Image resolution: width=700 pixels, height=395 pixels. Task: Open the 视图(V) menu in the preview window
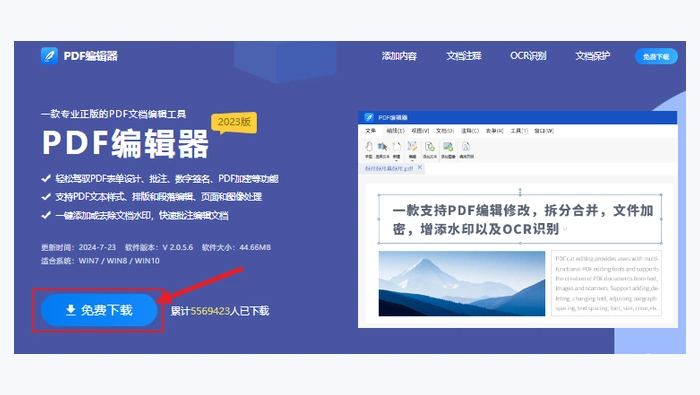click(x=420, y=131)
